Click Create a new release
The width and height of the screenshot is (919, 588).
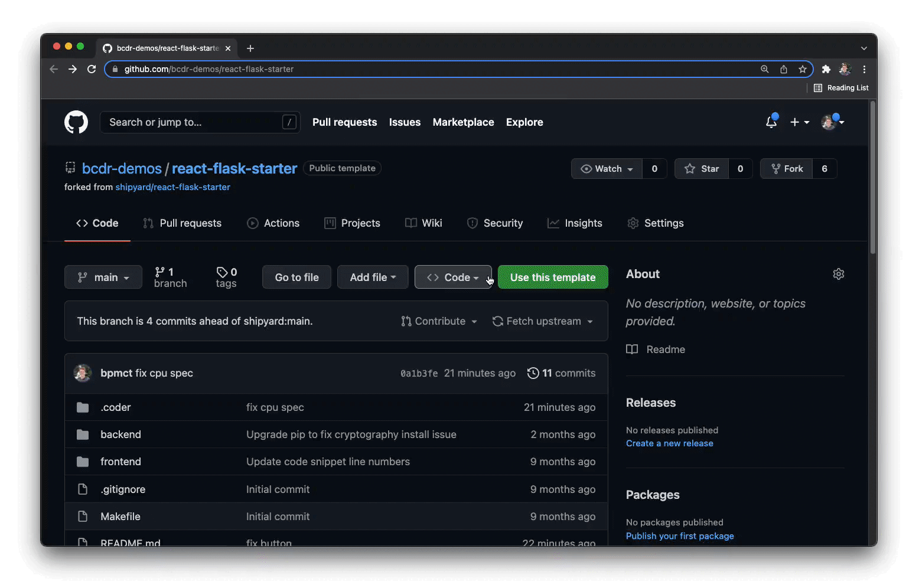[670, 443]
